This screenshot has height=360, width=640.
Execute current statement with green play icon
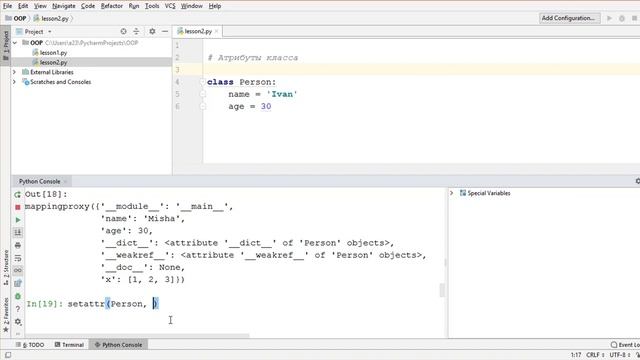tap(18, 220)
